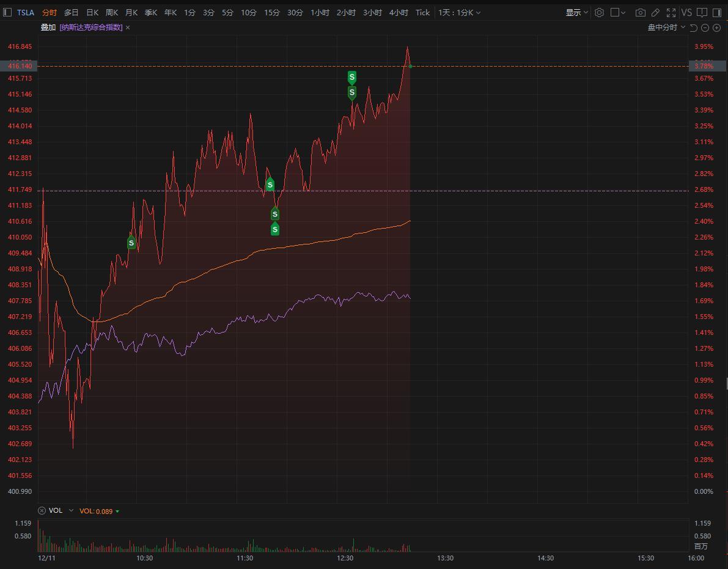Select the 4小时 interval

click(399, 13)
